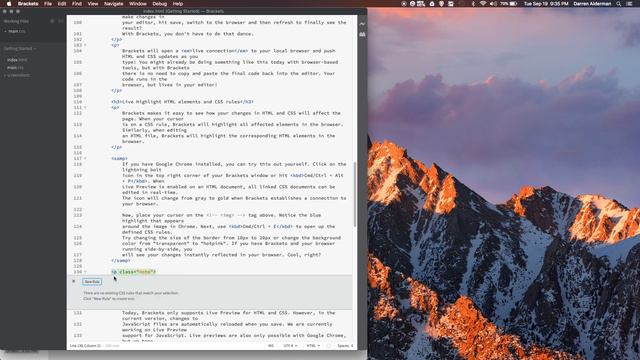Viewport: 640px width, 360px height.
Task: Place cursor on the p class tag line
Action: coord(133,272)
